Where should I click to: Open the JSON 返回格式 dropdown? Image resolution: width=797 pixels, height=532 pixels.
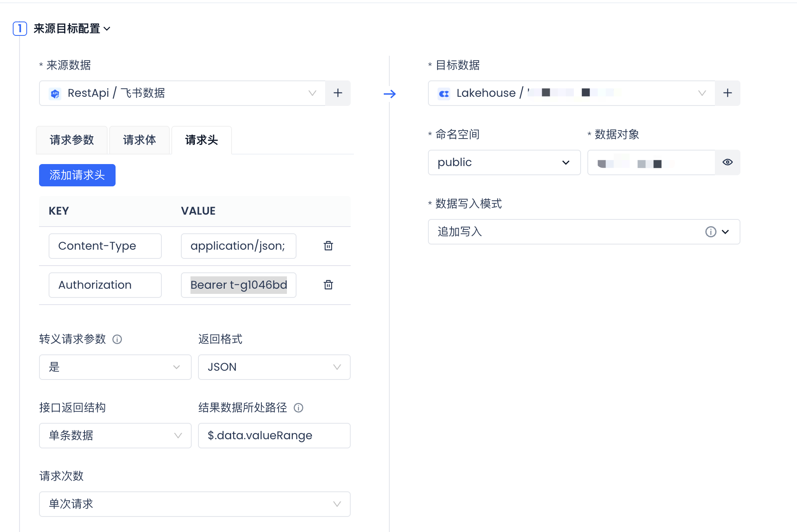click(274, 367)
